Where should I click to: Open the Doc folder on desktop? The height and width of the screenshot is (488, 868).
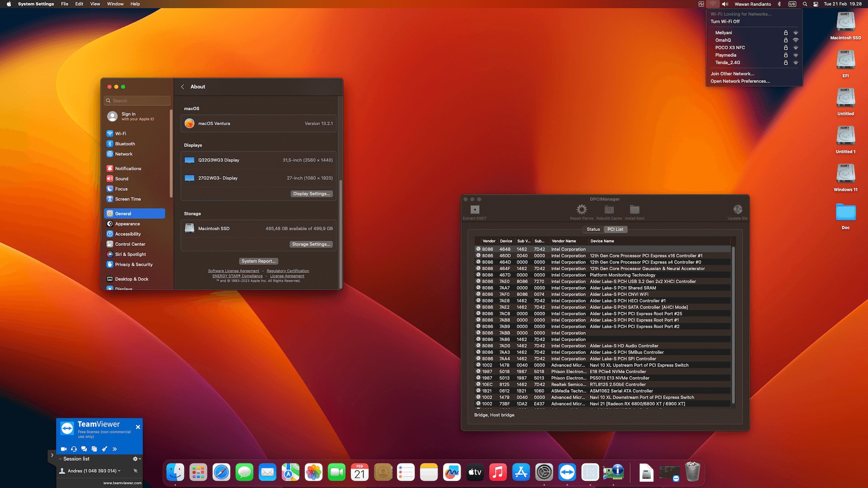[x=845, y=216]
